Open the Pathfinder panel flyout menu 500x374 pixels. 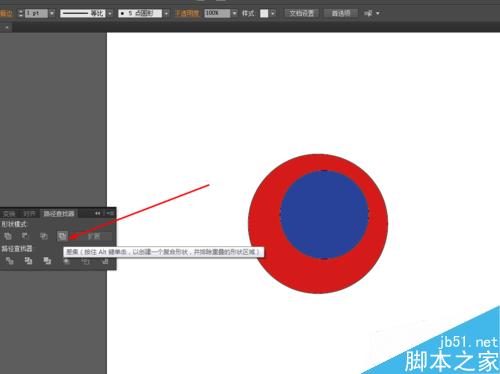click(110, 213)
